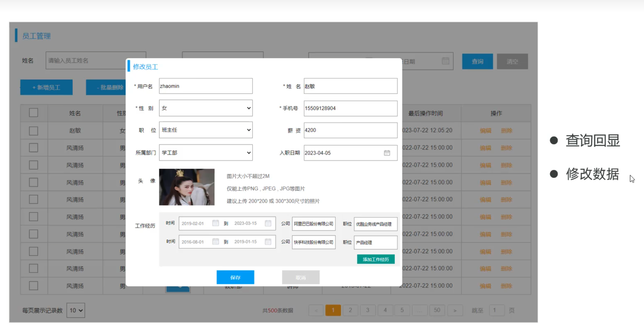This screenshot has width=644, height=336.
Task: Open the 性别 dropdown showing 女
Action: pos(206,108)
